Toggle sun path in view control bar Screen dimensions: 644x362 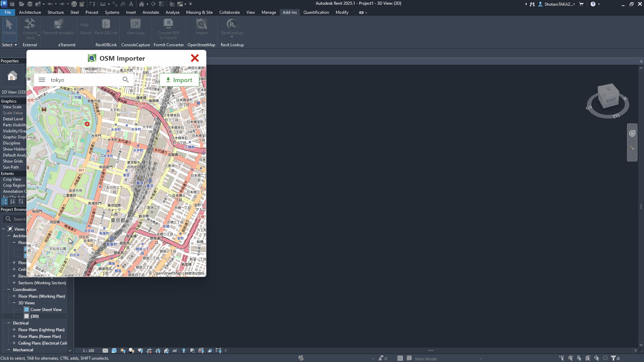pyautogui.click(x=123, y=351)
